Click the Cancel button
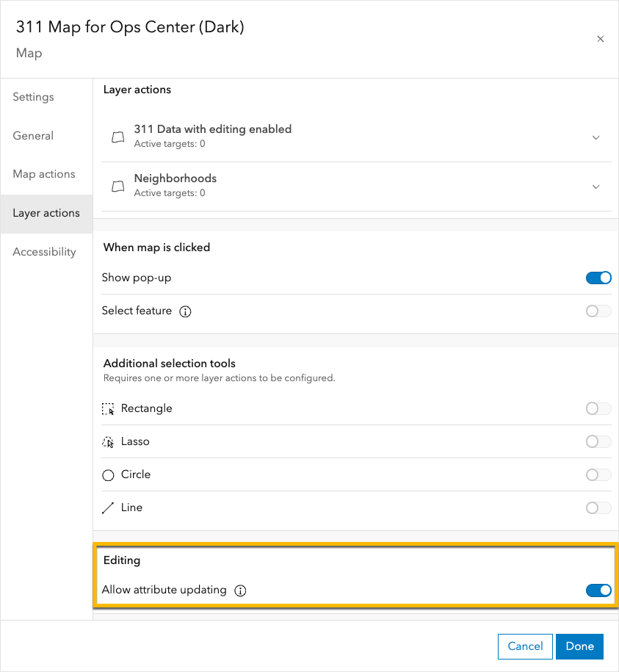 525,646
